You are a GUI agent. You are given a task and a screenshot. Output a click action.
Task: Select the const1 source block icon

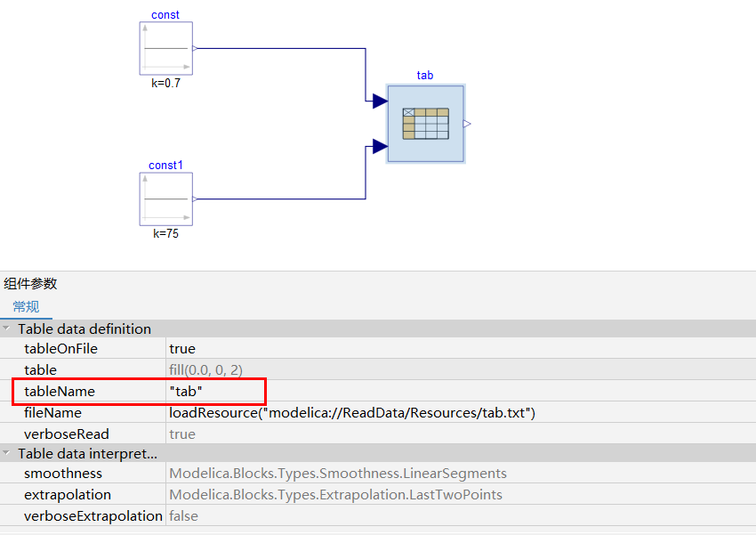[x=165, y=199]
